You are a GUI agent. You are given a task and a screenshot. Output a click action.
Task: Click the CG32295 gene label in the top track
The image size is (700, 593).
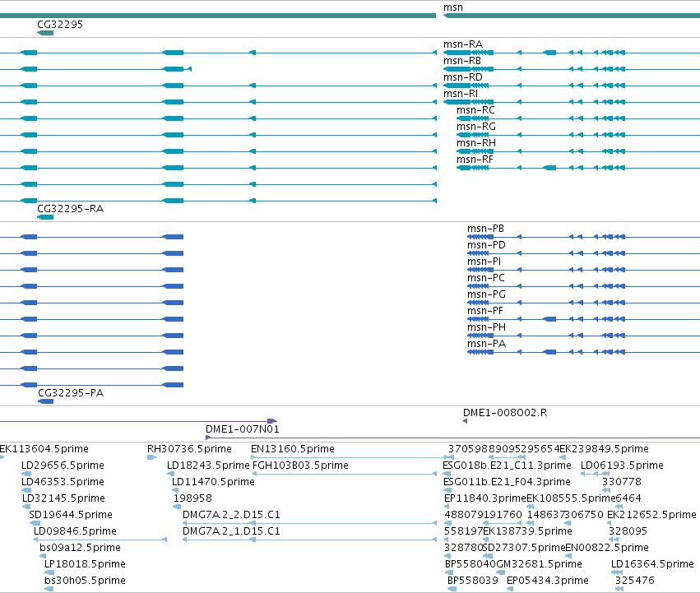point(60,24)
